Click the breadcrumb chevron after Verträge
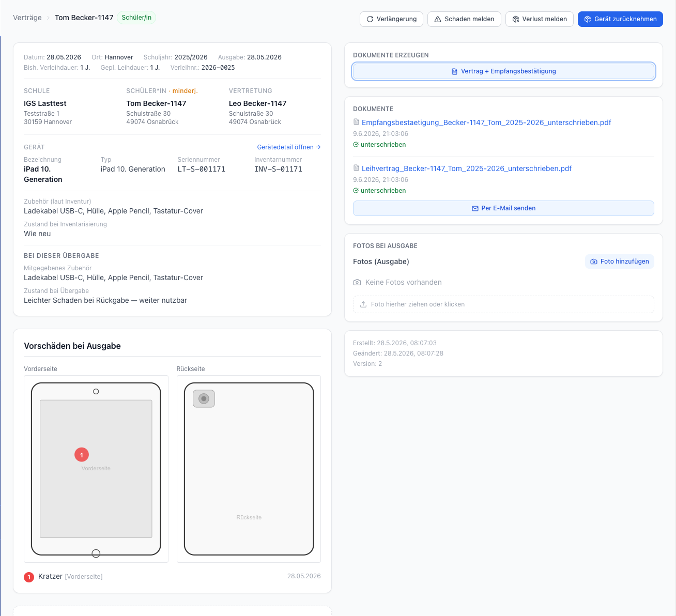The image size is (676, 616). [48, 18]
